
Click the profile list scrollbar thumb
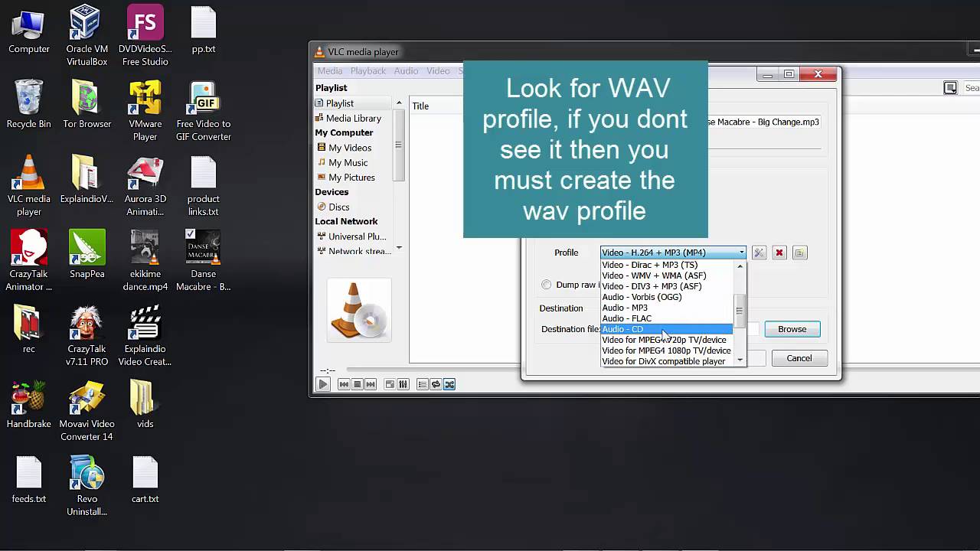tap(740, 310)
